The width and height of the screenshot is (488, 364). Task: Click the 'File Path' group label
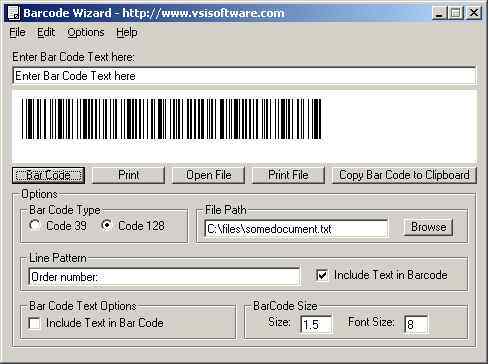tap(226, 210)
